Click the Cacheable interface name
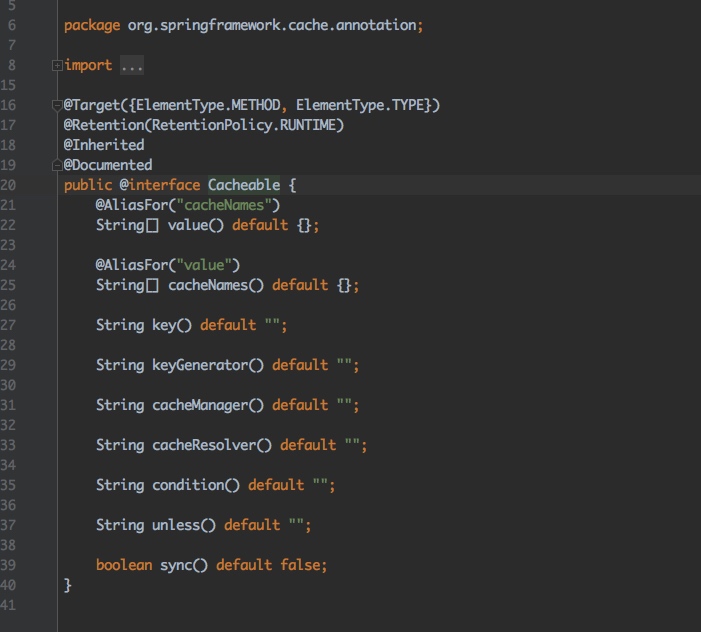The width and height of the screenshot is (701, 632). [245, 185]
